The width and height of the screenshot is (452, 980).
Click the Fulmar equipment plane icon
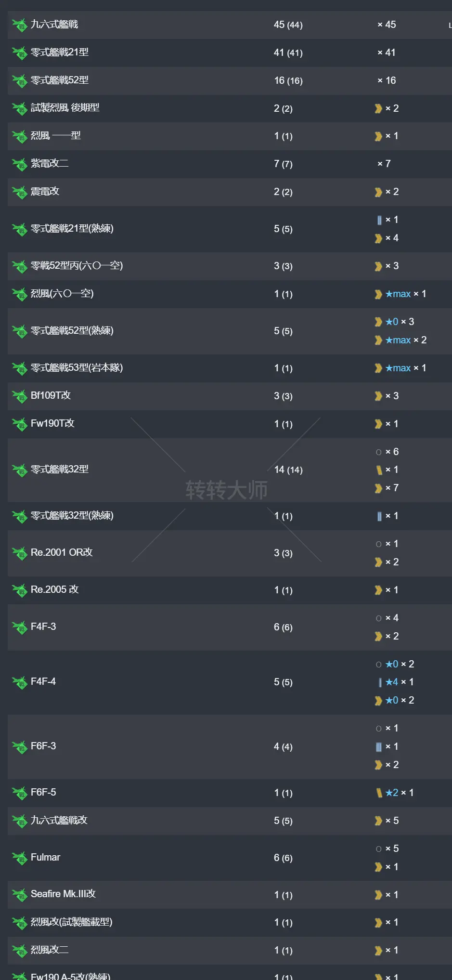(21, 858)
